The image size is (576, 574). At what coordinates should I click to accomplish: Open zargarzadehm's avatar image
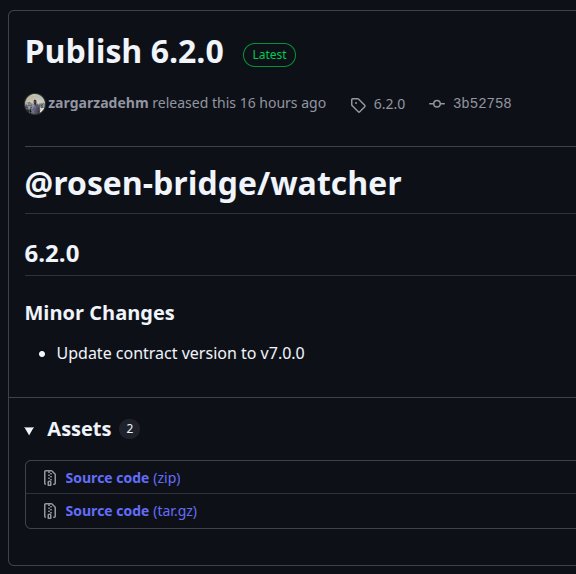point(35,104)
